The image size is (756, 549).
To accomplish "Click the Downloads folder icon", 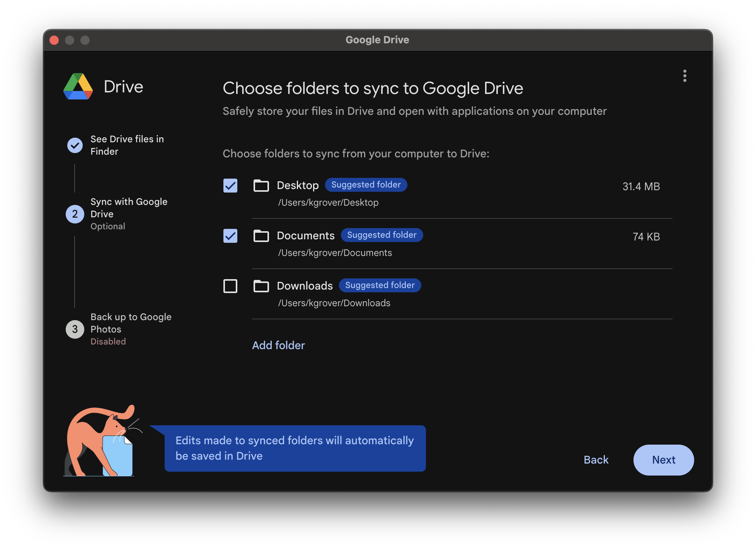I will tap(261, 286).
